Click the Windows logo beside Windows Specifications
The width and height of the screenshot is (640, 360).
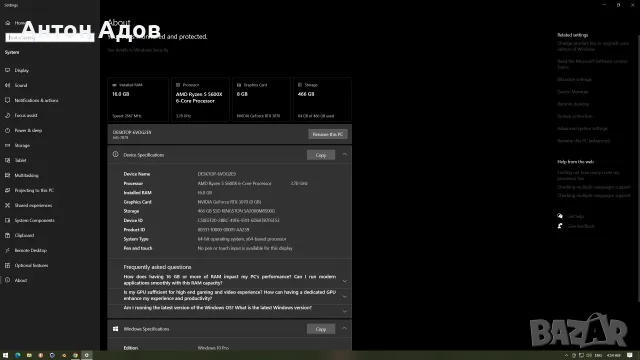point(116,329)
